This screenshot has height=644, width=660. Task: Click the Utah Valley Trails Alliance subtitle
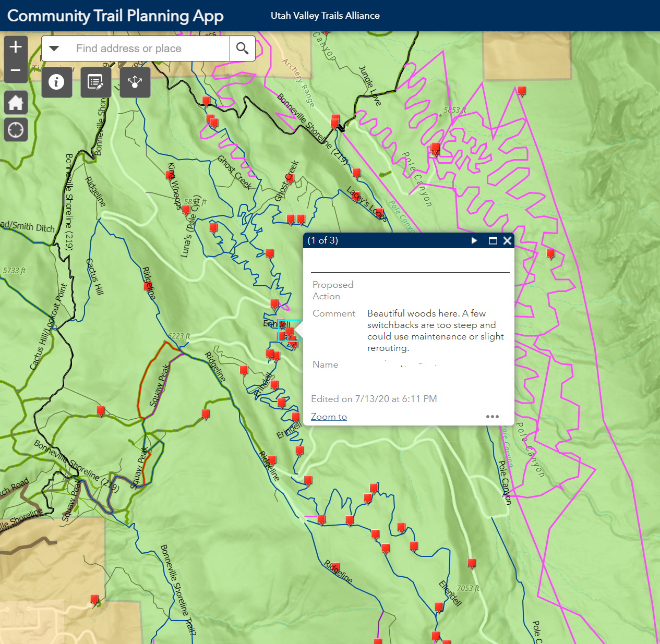[x=325, y=16]
